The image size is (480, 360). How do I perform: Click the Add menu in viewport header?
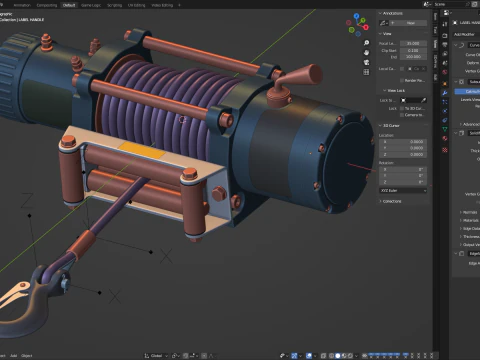(x=13, y=356)
